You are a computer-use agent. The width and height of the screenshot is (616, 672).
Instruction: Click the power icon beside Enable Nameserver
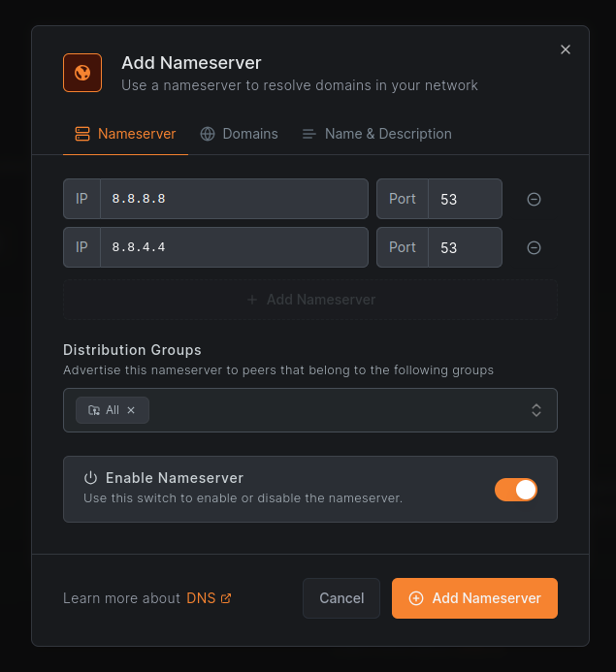[90, 478]
